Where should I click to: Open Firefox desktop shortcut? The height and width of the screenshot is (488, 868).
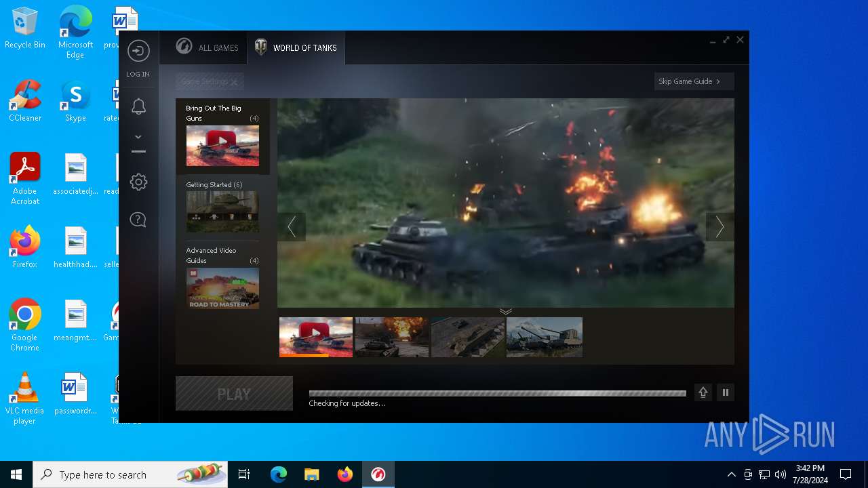[x=25, y=247]
